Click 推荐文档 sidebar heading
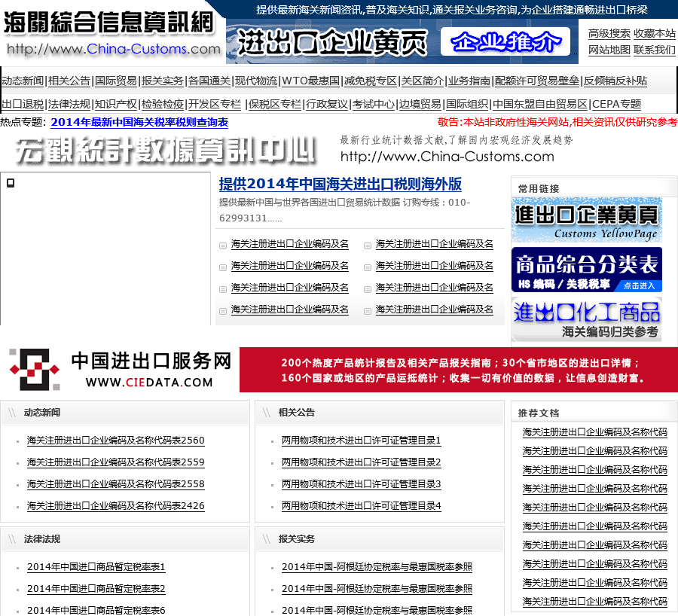 click(539, 413)
